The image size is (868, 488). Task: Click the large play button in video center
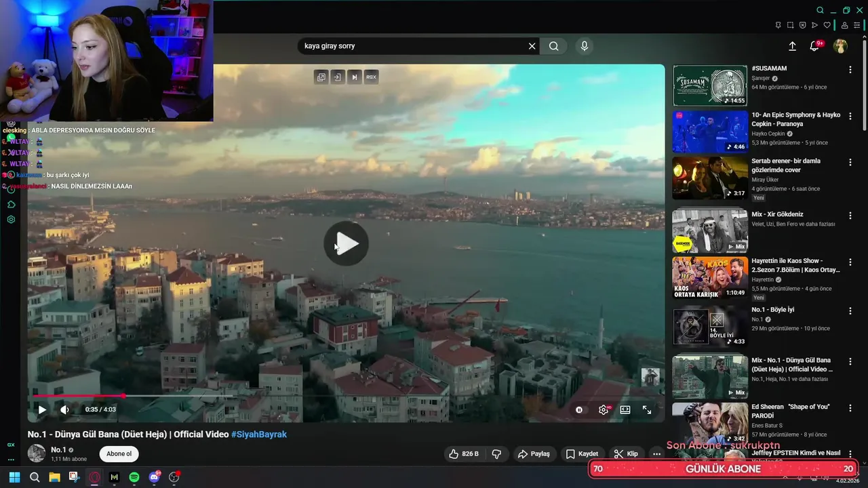(346, 243)
